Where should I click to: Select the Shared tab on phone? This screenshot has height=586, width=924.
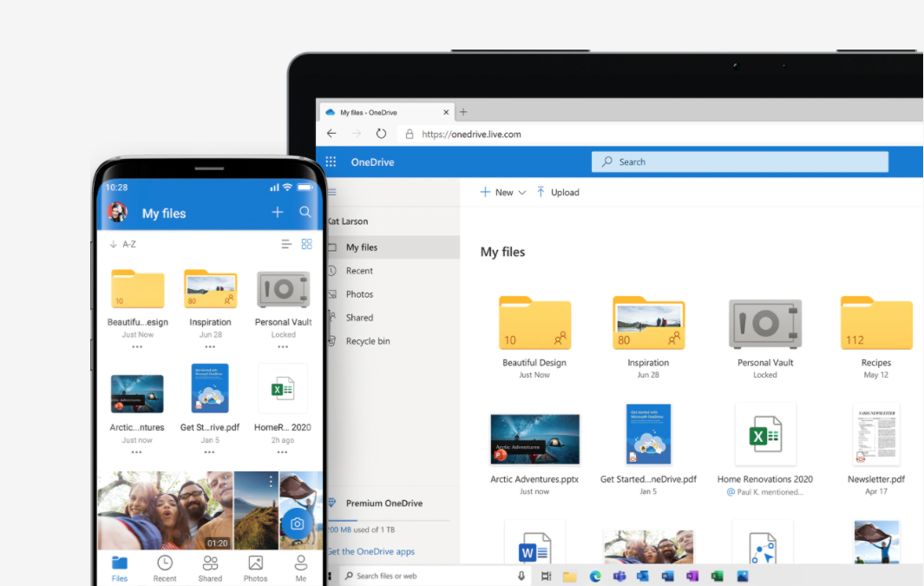[x=210, y=569]
